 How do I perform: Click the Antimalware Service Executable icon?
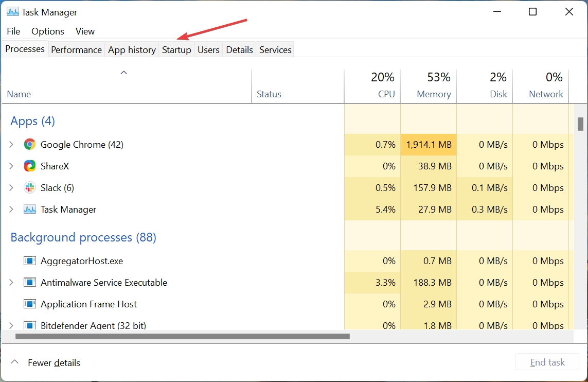tap(30, 282)
